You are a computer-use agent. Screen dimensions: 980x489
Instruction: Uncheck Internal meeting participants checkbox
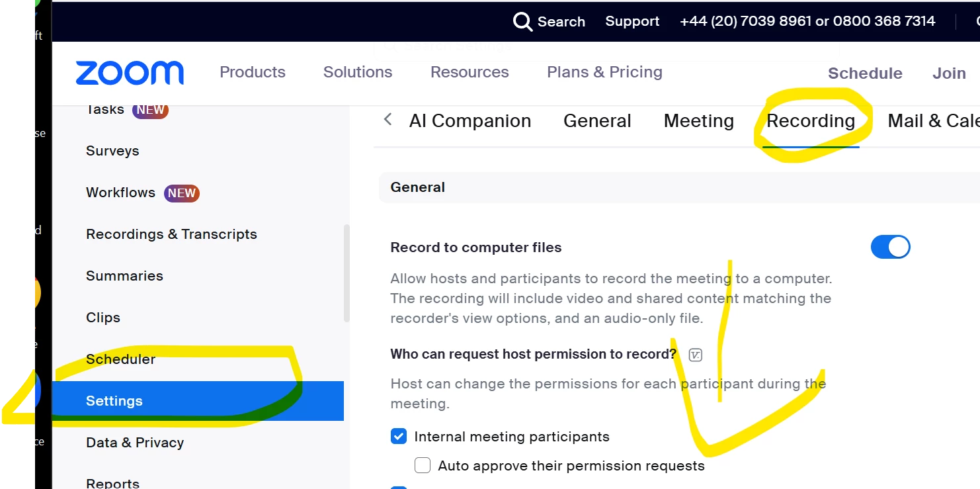coord(399,436)
